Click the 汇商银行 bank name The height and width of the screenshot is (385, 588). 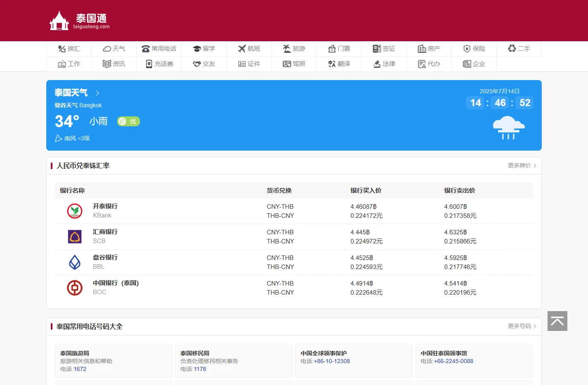pyautogui.click(x=105, y=231)
